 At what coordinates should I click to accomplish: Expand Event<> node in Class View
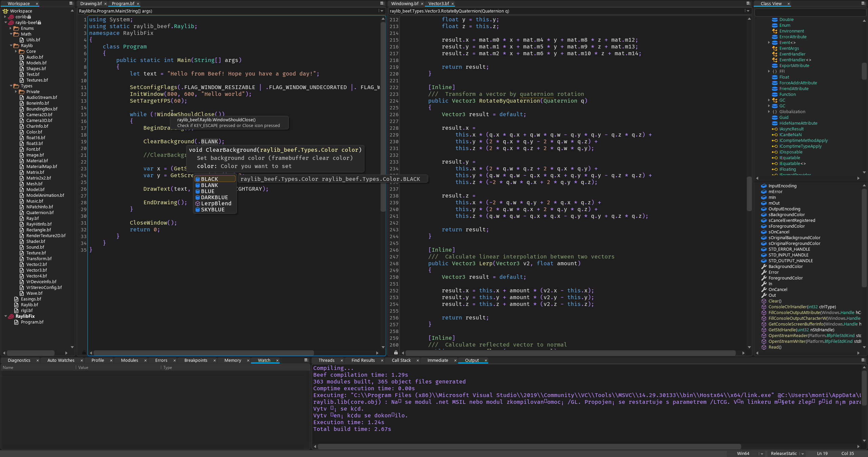click(x=769, y=42)
